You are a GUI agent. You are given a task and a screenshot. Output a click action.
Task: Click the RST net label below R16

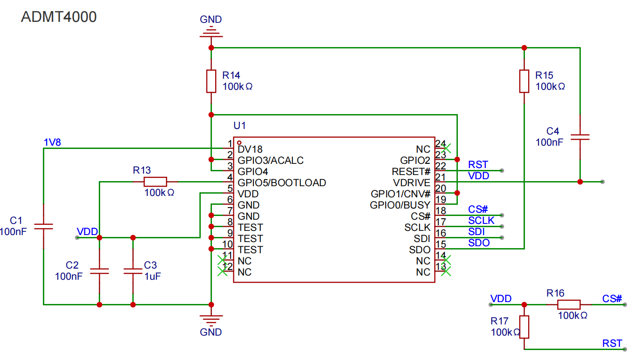point(613,343)
